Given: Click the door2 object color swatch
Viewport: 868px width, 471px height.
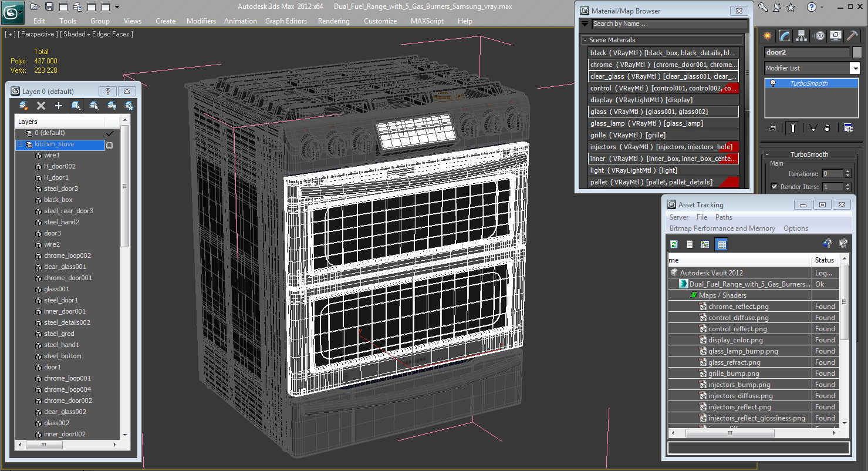Looking at the screenshot, I should click(857, 53).
